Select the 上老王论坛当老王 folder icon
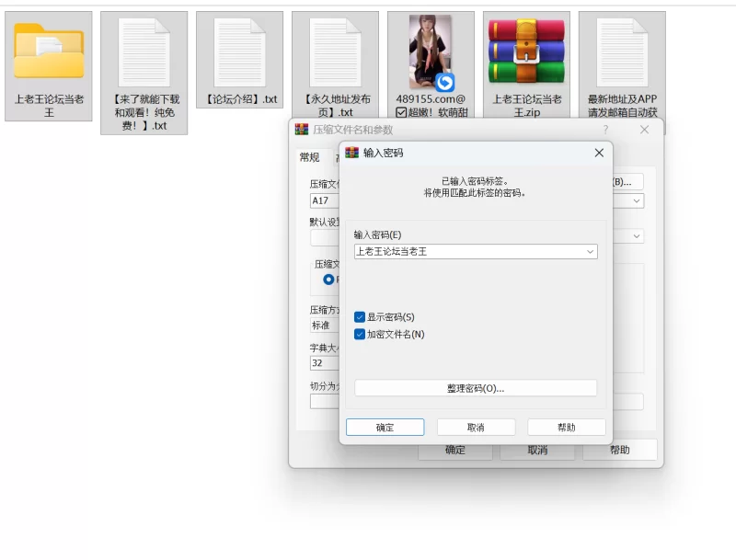 click(x=49, y=52)
